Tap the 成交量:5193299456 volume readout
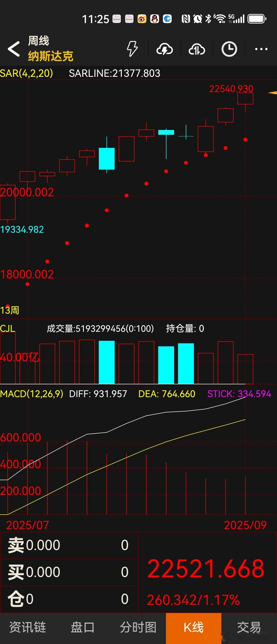Viewport: 277px width, 644px height. [100, 328]
